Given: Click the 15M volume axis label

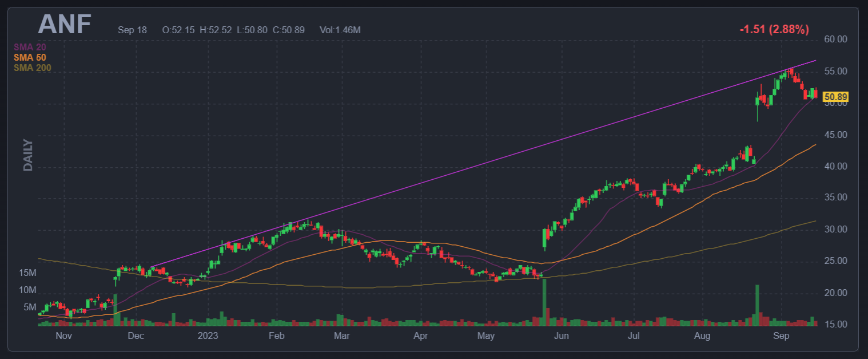Looking at the screenshot, I should click(x=27, y=273).
